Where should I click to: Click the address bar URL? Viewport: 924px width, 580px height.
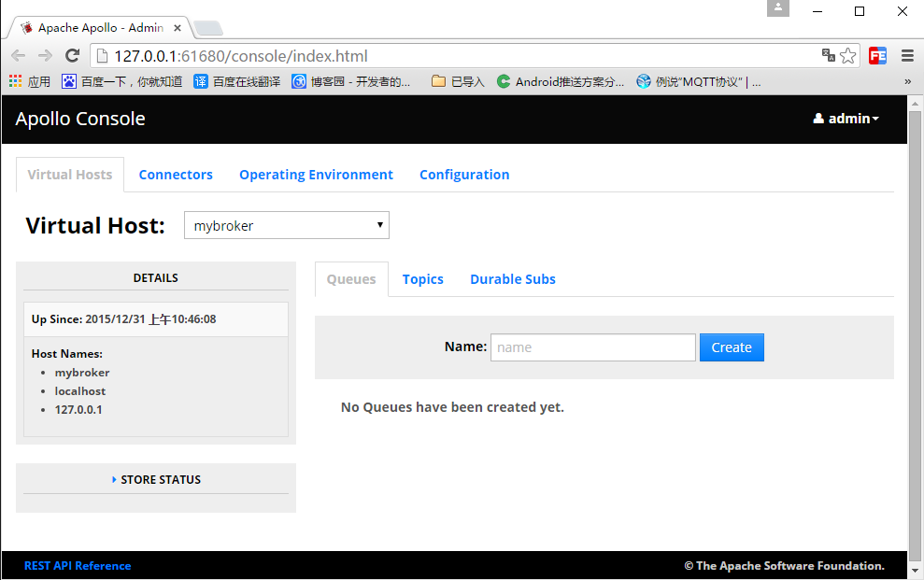(240, 56)
